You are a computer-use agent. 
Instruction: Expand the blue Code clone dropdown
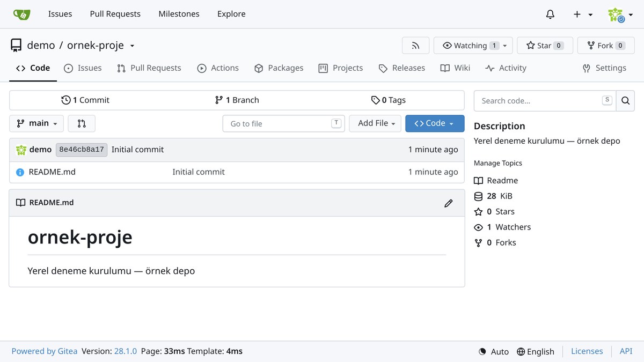click(435, 123)
